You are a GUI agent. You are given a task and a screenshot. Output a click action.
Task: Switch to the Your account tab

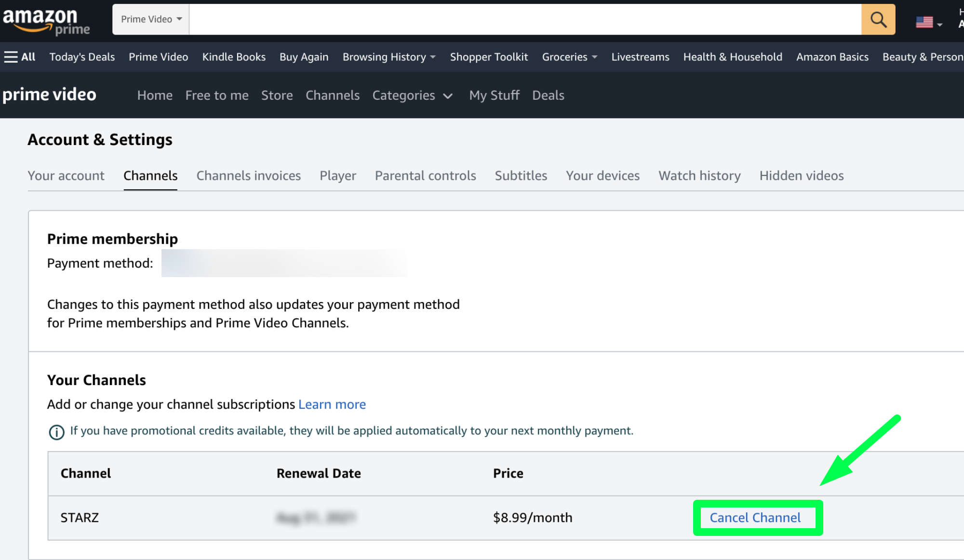[x=66, y=174]
